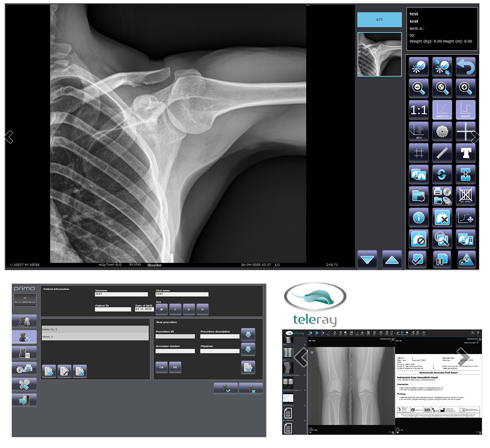Select the ruler measurement tool

click(442, 153)
